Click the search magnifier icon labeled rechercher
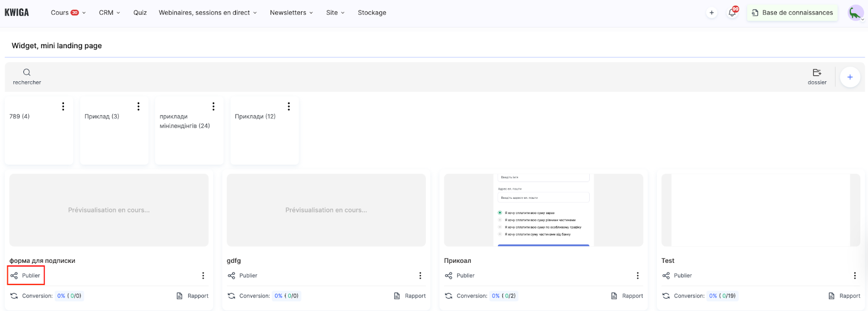The image size is (868, 311). point(27,73)
